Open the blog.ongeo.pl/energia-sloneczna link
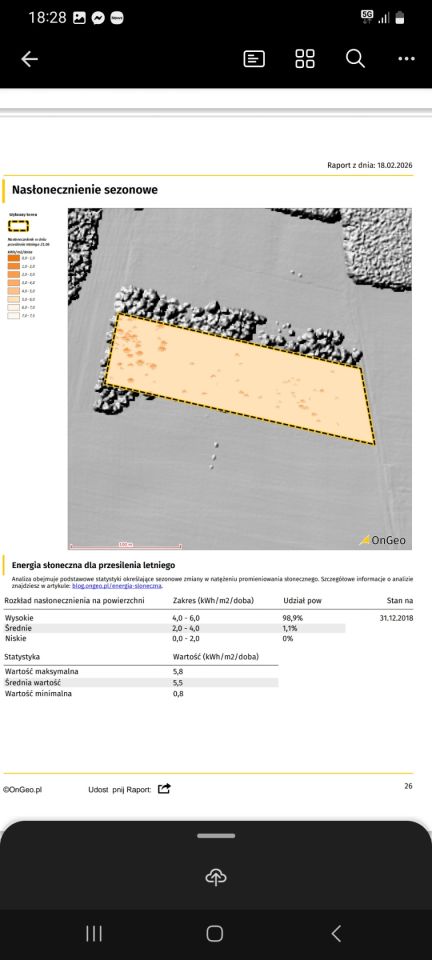Screen dimensions: 432x960 click(117, 586)
